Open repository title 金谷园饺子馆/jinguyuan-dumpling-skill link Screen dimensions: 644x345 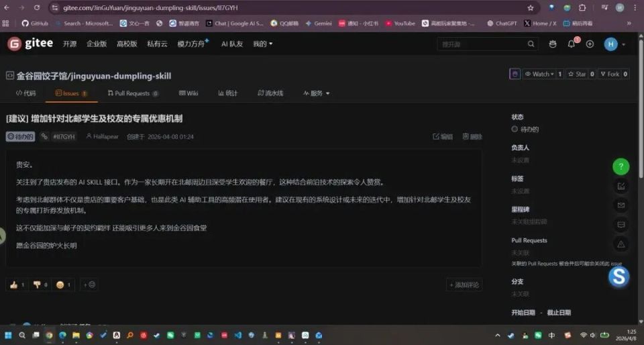(x=94, y=76)
